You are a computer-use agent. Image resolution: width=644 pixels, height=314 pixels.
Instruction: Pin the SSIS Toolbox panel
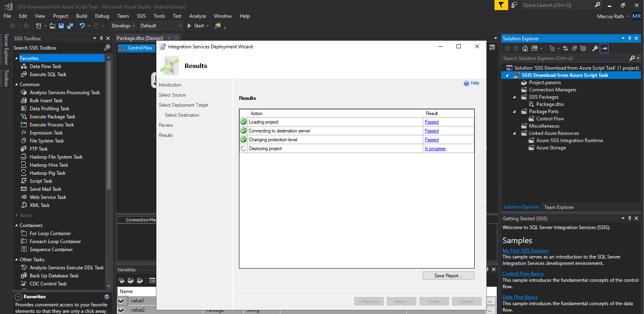click(101, 38)
